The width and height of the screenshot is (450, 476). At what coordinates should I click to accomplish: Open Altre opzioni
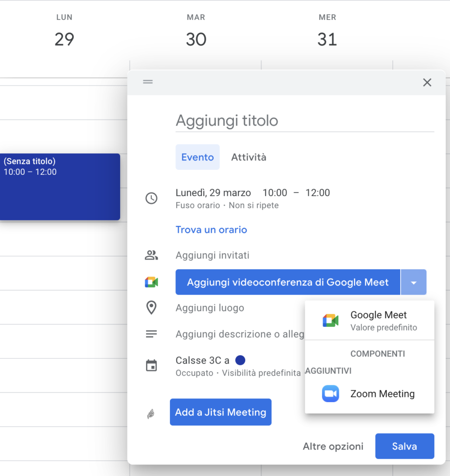pyautogui.click(x=333, y=446)
